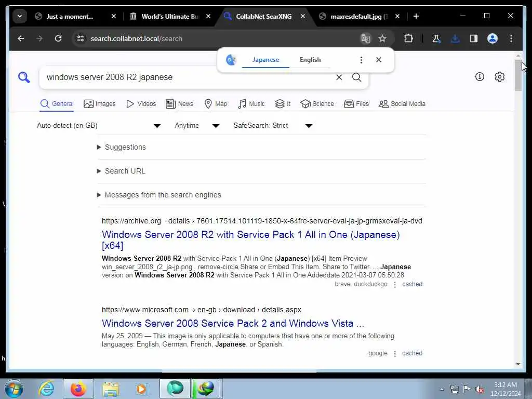Switch to the It search category
The height and width of the screenshot is (399, 532).
283,104
